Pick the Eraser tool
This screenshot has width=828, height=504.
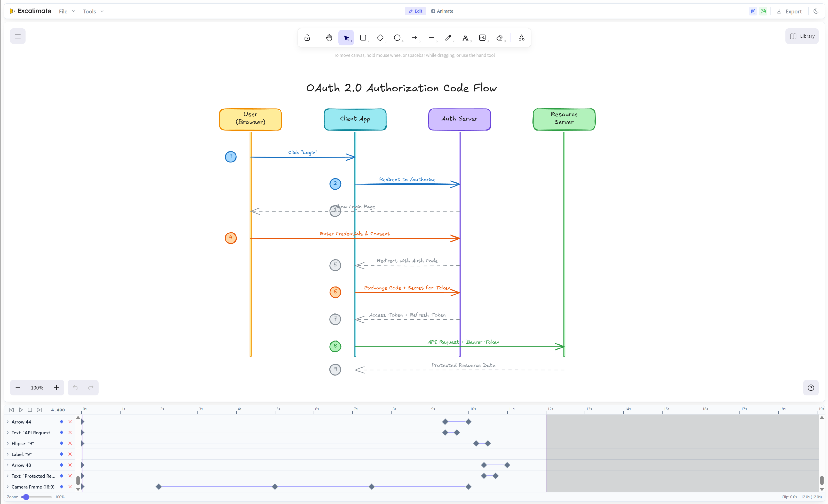tap(500, 38)
